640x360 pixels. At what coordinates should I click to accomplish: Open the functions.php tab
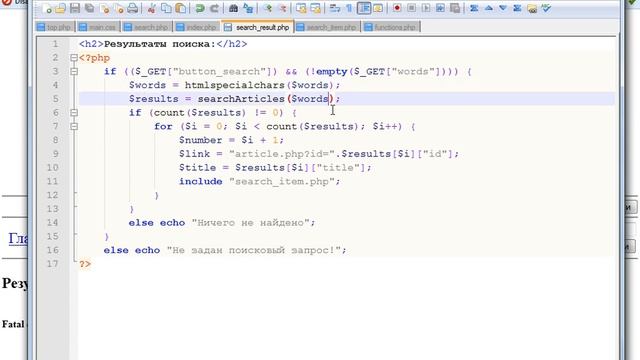tap(391, 27)
